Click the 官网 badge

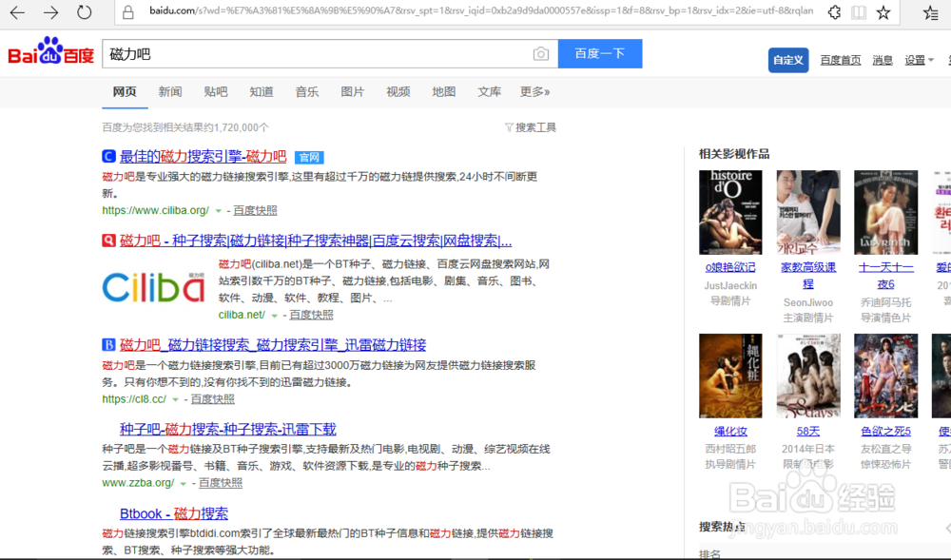click(309, 158)
